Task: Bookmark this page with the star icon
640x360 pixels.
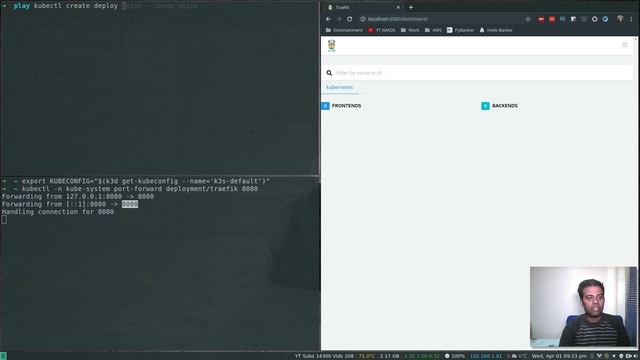Action: tap(528, 19)
